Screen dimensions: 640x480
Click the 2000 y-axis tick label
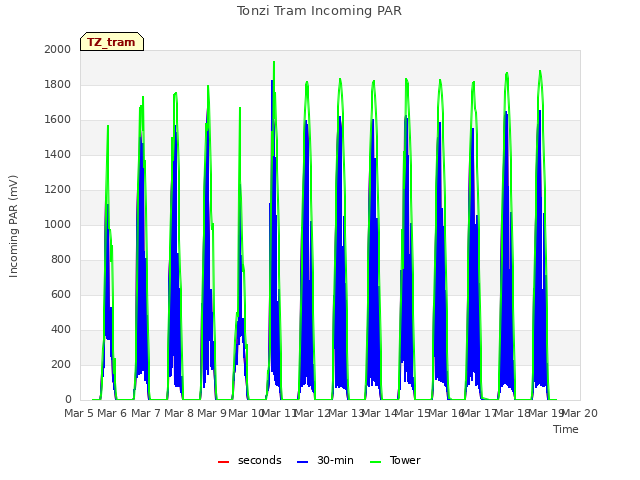[58, 49]
